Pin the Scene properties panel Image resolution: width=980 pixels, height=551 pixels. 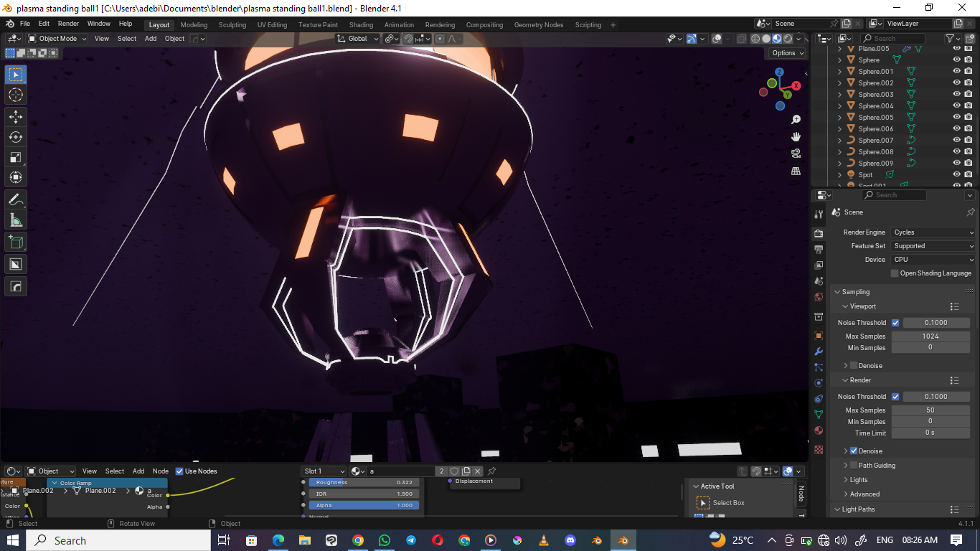[x=971, y=212]
